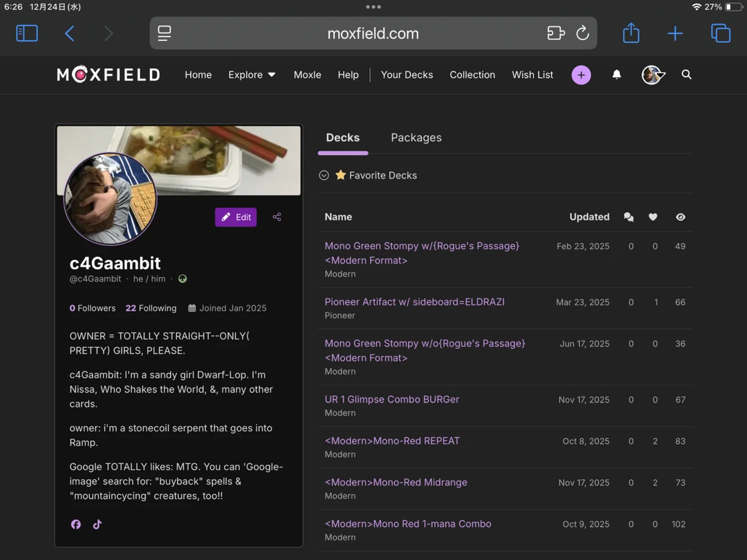This screenshot has width=747, height=560.
Task: Open <Modern>Mono-Red Midrange deck
Action: 396,482
